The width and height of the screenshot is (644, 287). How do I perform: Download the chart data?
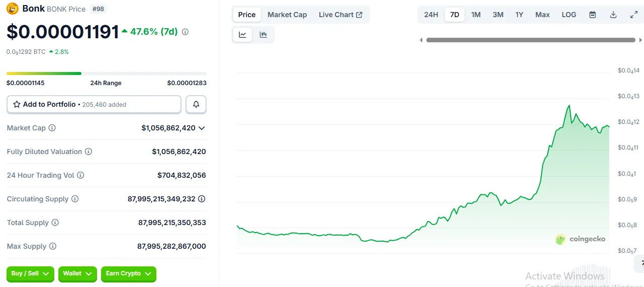[613, 15]
